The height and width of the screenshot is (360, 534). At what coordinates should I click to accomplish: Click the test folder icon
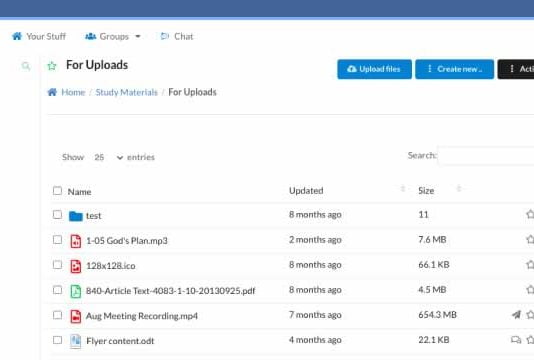76,216
